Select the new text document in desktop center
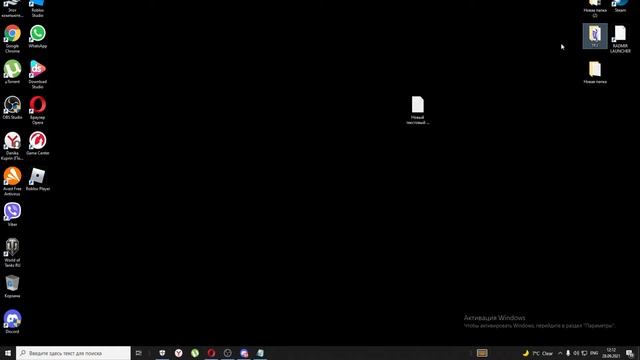The width and height of the screenshot is (640, 360). (x=418, y=110)
